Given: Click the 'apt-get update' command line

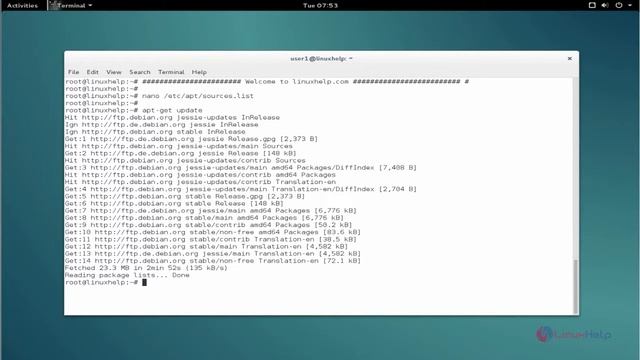Looking at the screenshot, I should click(133, 110).
